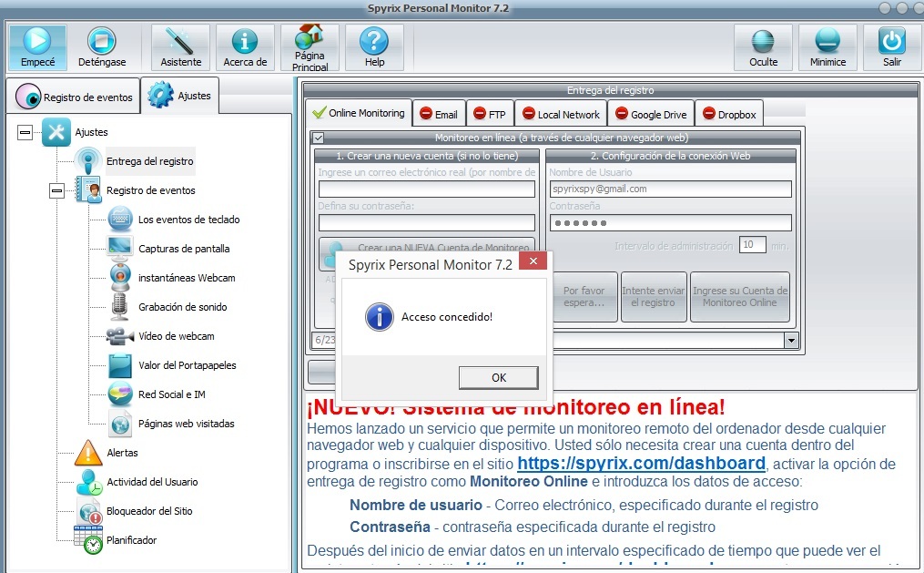Switch to the Ajustes tab
924x573 pixels.
point(179,95)
